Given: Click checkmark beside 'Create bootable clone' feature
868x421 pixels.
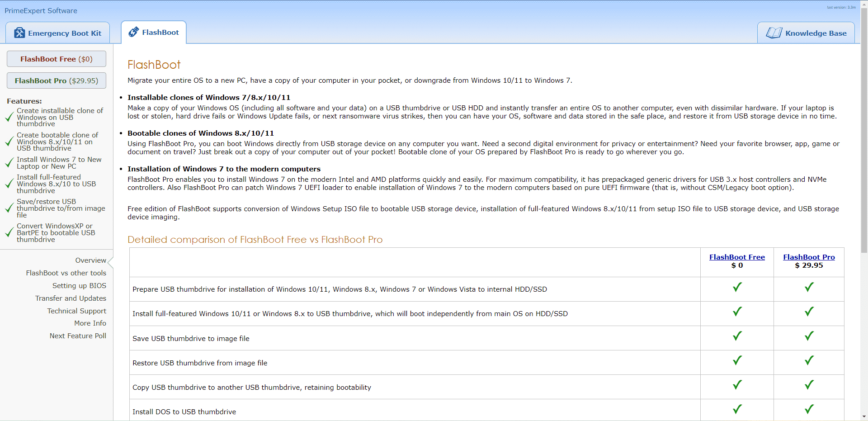Looking at the screenshot, I should click(9, 142).
